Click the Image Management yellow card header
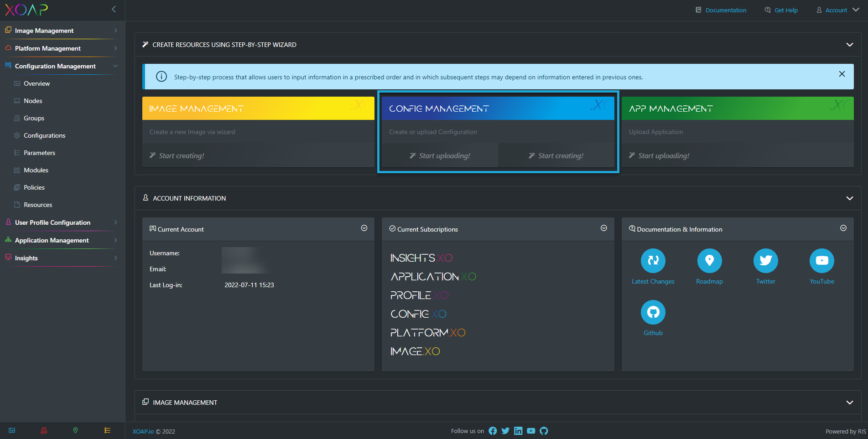The height and width of the screenshot is (439, 868). (x=258, y=108)
